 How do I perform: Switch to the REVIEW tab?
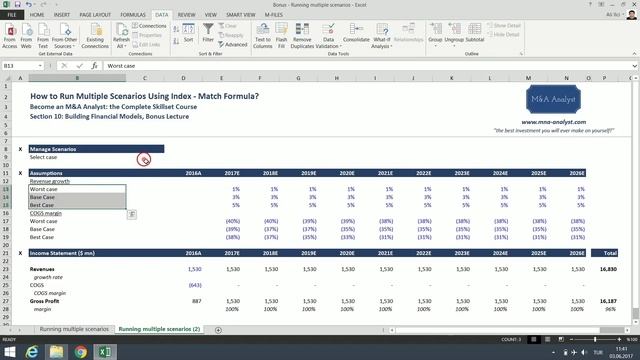(x=186, y=15)
